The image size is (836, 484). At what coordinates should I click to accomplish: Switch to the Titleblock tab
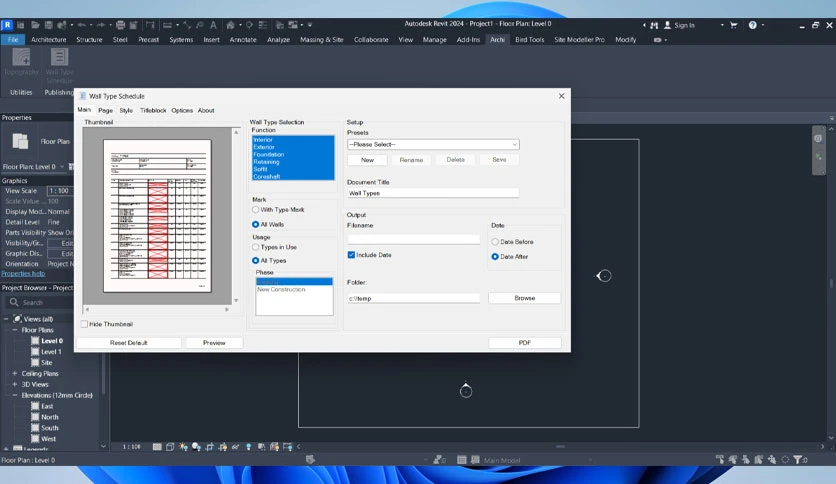point(153,110)
